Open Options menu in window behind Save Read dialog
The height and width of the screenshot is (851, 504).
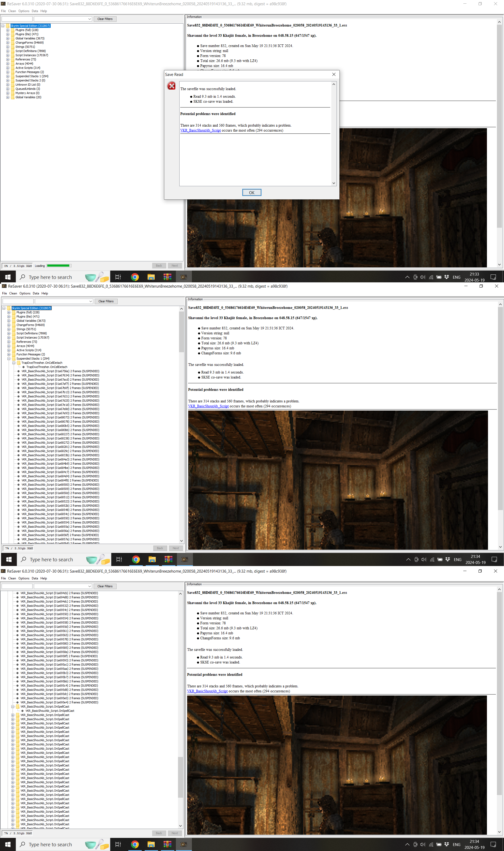(x=24, y=11)
